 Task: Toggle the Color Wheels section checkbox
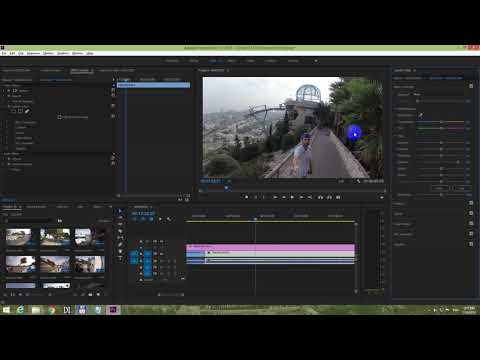click(x=471, y=224)
